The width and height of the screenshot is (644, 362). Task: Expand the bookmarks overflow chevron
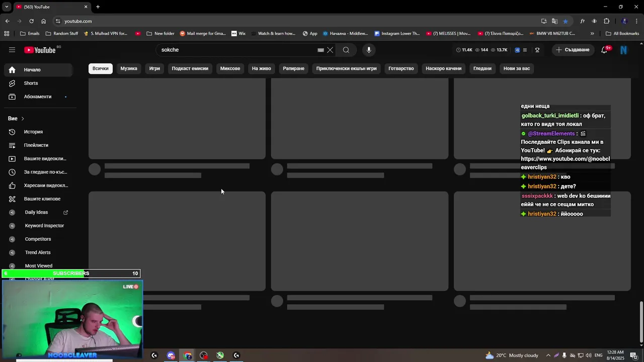click(x=592, y=34)
